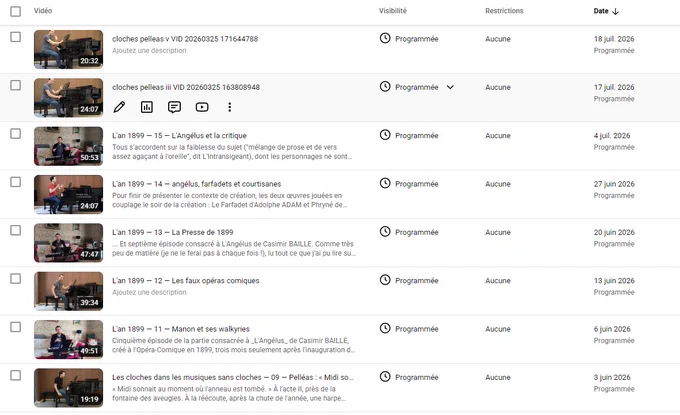Open Les cloches dans les musiques sans cloches — 09
680x415 pixels.
(x=232, y=377)
